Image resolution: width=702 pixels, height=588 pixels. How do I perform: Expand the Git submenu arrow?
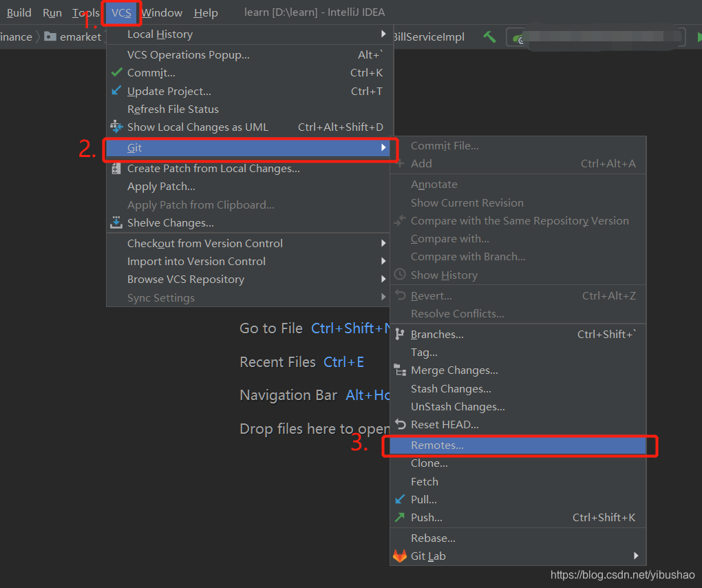point(383,147)
